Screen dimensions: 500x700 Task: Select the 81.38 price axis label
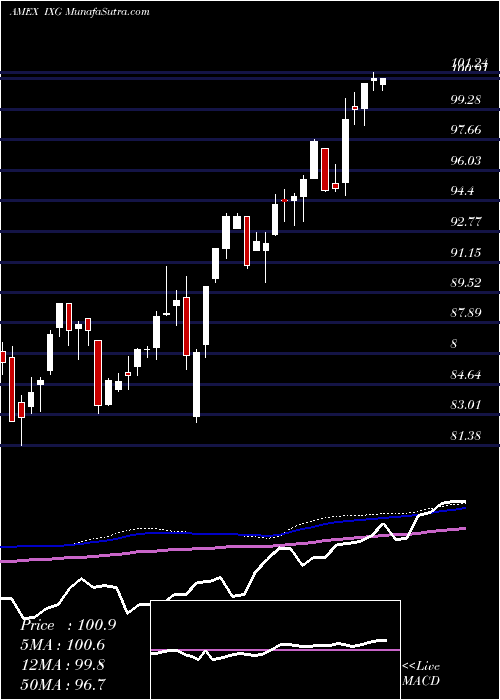point(466,435)
